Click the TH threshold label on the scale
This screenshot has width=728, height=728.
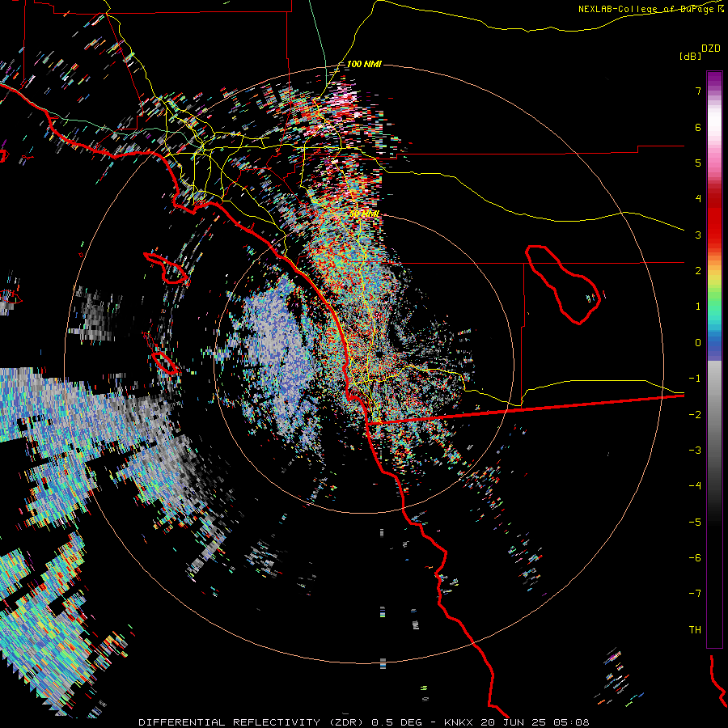click(695, 630)
